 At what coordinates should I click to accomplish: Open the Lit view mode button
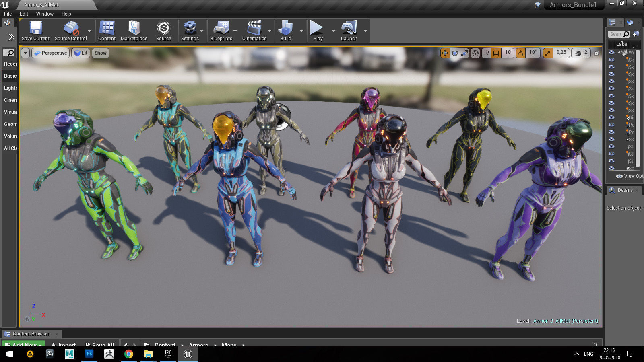click(x=81, y=53)
